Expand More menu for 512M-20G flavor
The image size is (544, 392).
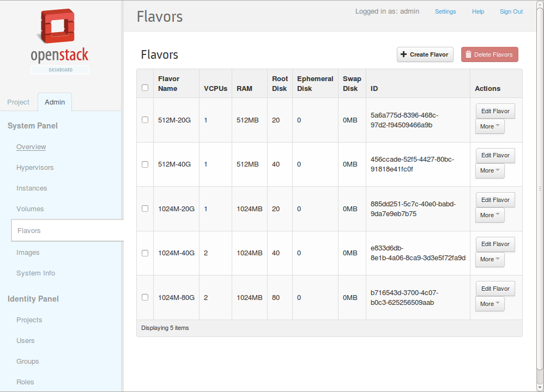click(489, 126)
